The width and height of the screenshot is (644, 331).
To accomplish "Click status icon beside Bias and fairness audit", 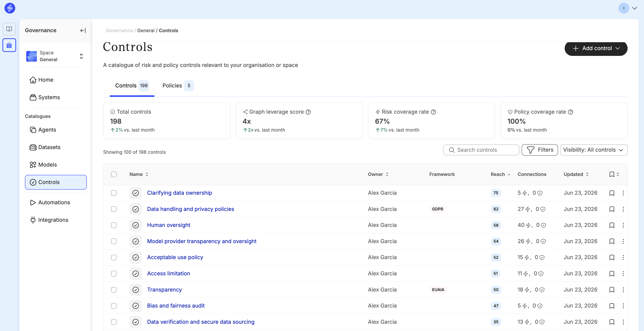I will click(x=135, y=306).
